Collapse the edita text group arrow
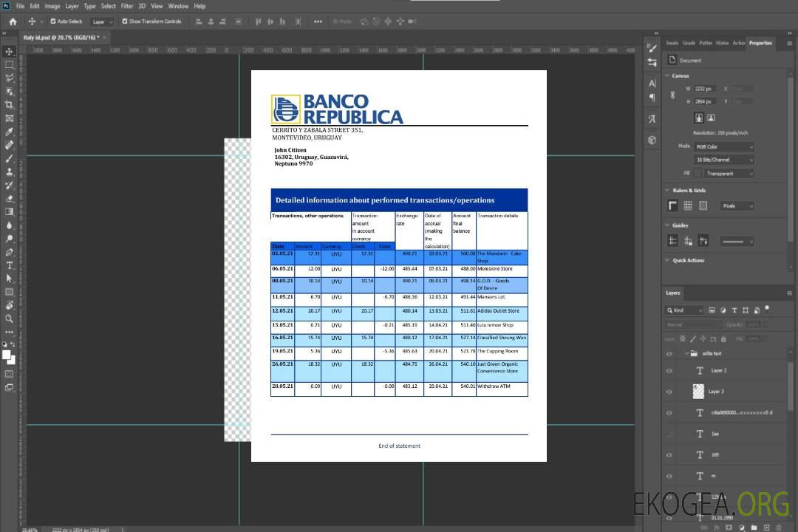Viewport: 798px width, 532px height. tap(686, 353)
